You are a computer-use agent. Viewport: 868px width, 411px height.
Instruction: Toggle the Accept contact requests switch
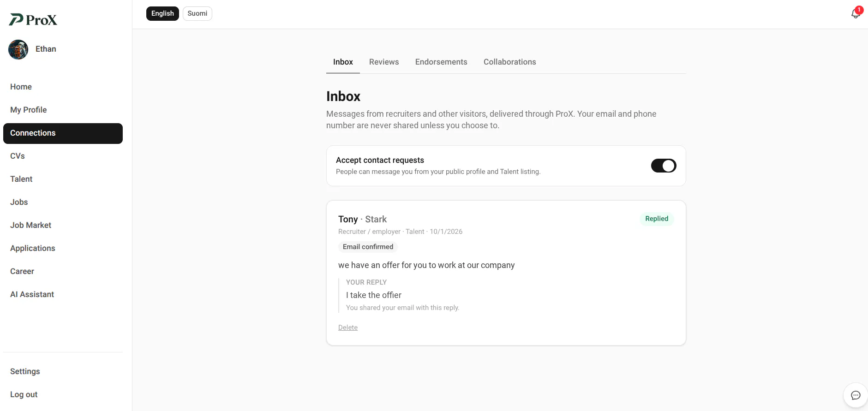coord(664,166)
